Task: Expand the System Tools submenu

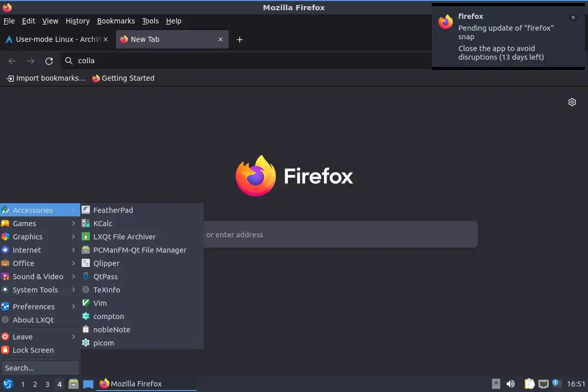Action: coord(39,289)
